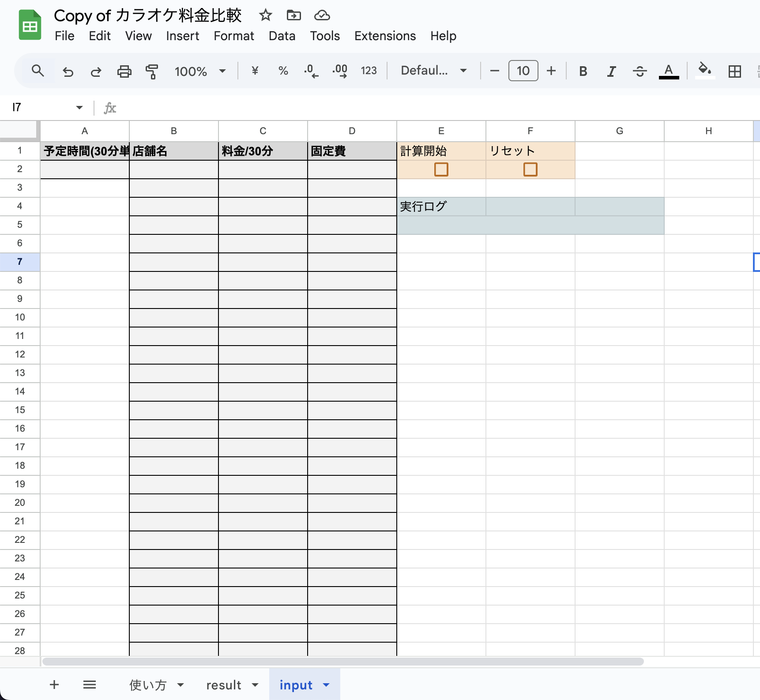
Task: Decrease font size with minus button
Action: click(x=495, y=71)
